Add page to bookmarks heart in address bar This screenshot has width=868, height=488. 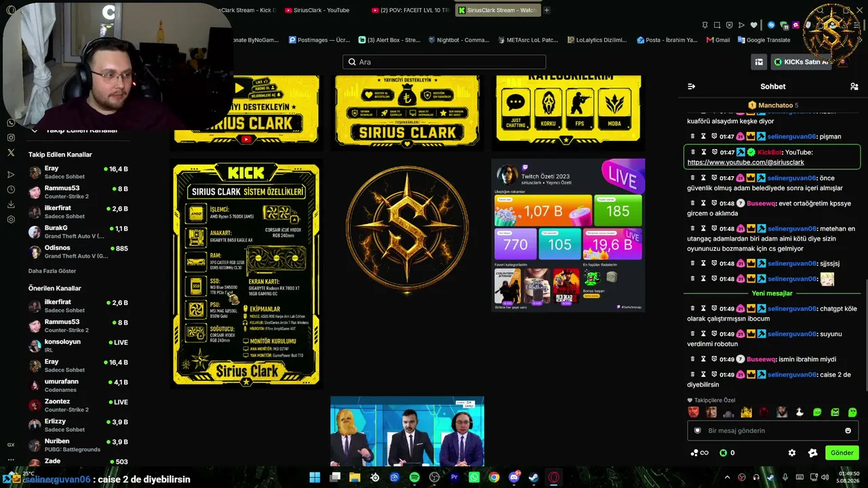tap(753, 25)
